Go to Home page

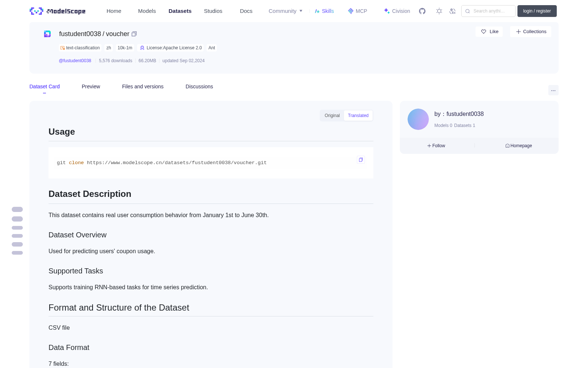(114, 11)
